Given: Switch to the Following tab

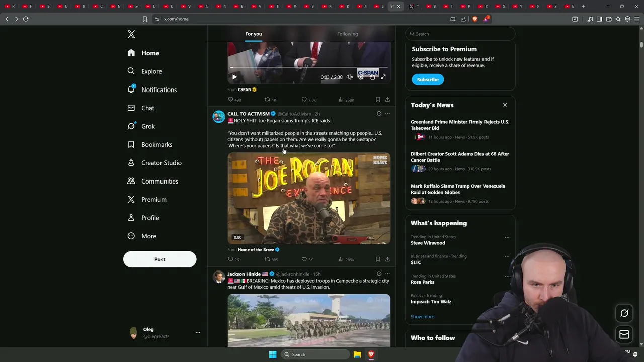Looking at the screenshot, I should [347, 34].
